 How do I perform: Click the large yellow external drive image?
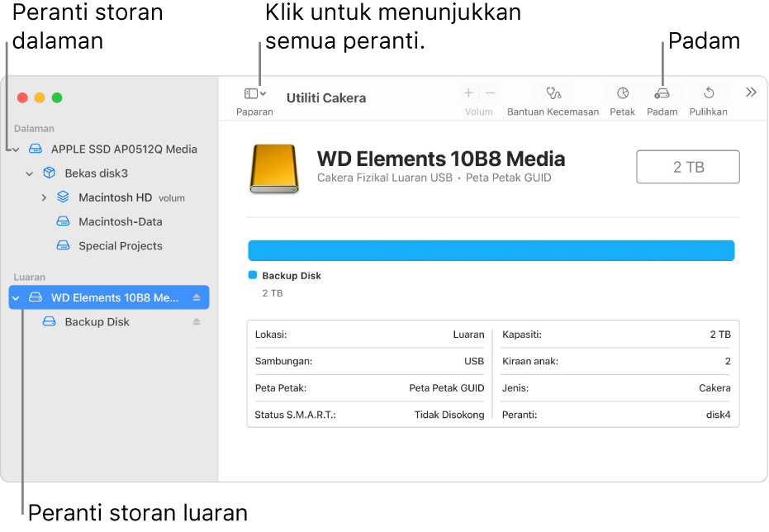coord(274,169)
